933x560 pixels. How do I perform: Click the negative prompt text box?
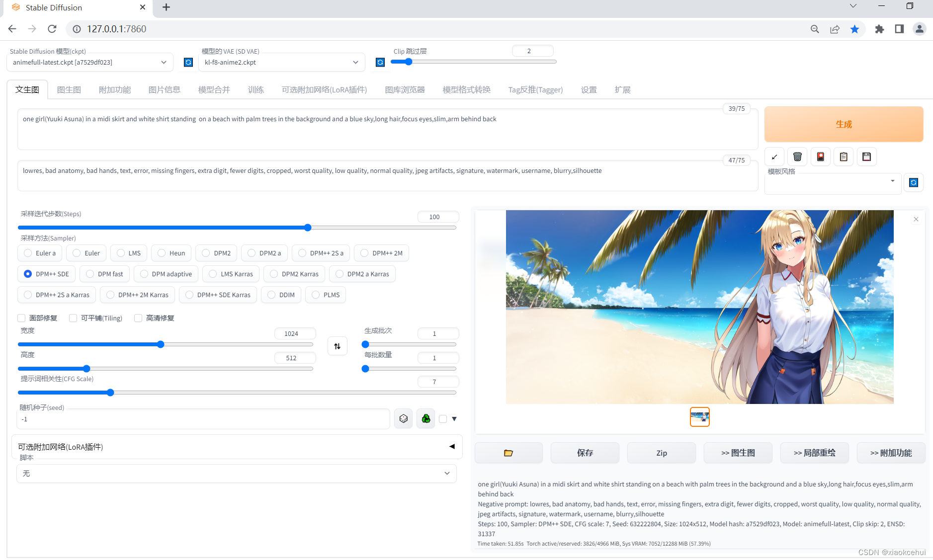[x=388, y=175]
